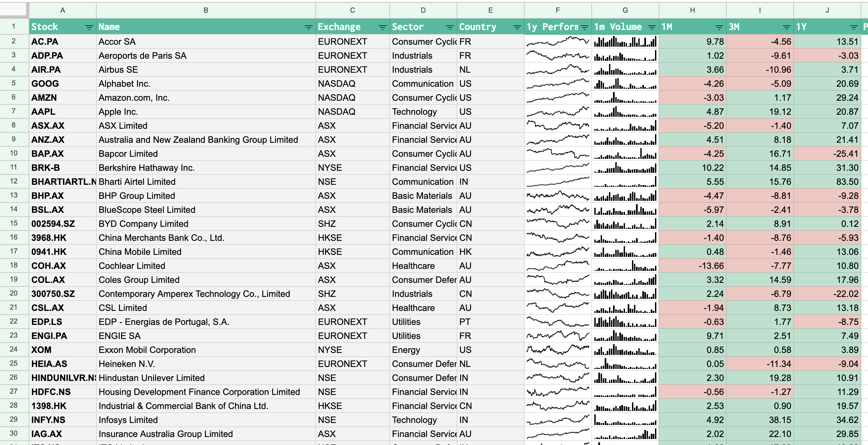Open the 1y Performance filter dropdown
Image resolution: width=868 pixels, height=445 pixels.
click(584, 27)
